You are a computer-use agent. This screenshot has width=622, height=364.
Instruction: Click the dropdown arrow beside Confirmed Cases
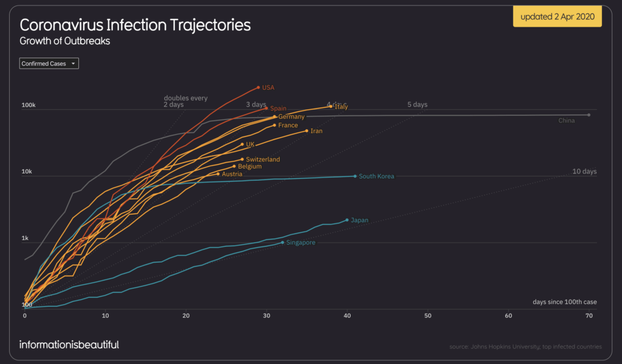click(73, 63)
